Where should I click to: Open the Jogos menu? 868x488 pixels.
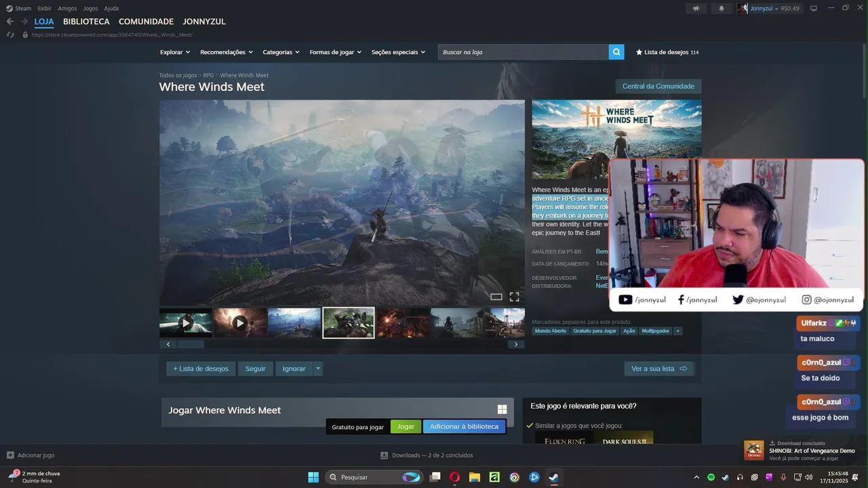(90, 8)
